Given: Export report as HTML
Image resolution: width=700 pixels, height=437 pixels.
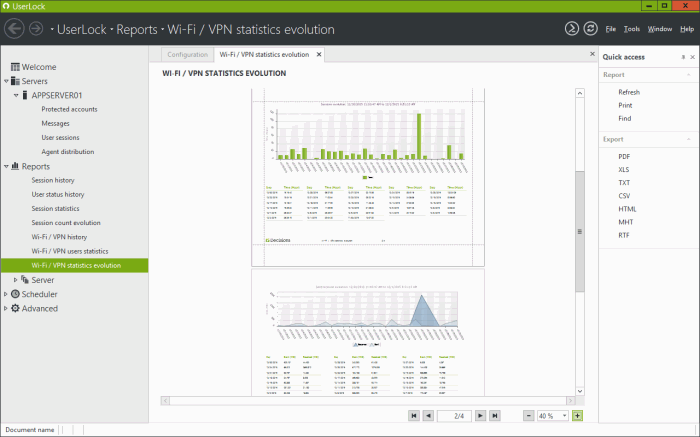Looking at the screenshot, I should coord(627,209).
